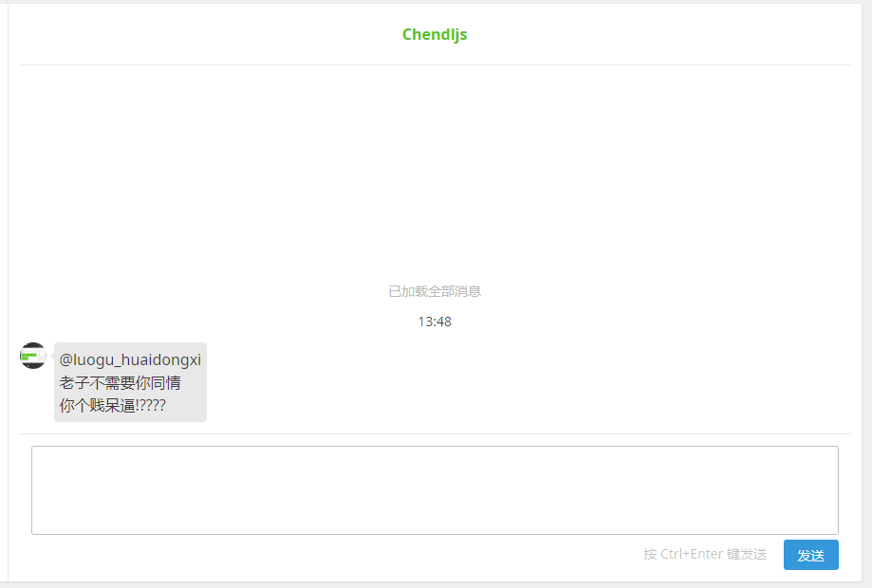Screen dimensions: 872x588
Task: Click the blue 发送 send button
Action: (811, 555)
